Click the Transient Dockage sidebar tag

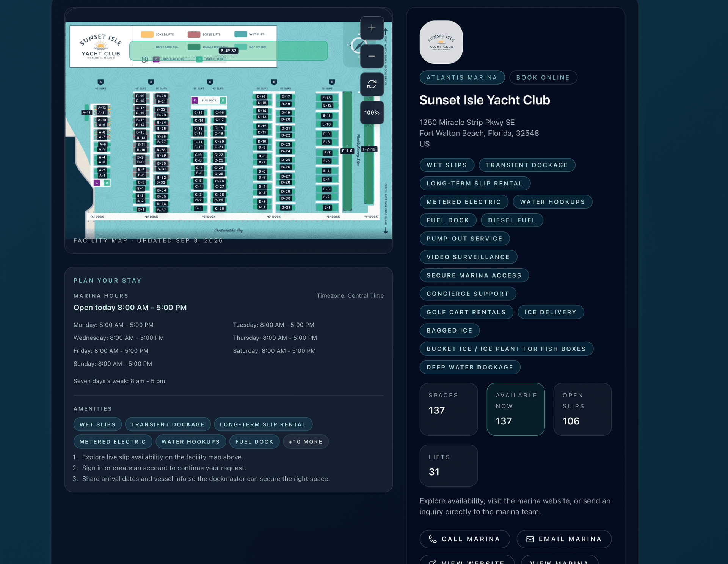(x=527, y=165)
